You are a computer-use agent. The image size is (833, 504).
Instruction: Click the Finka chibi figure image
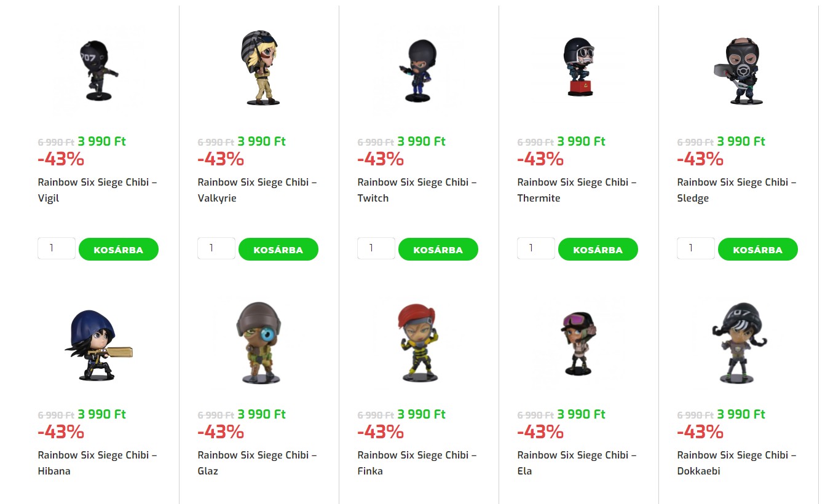[418, 342]
